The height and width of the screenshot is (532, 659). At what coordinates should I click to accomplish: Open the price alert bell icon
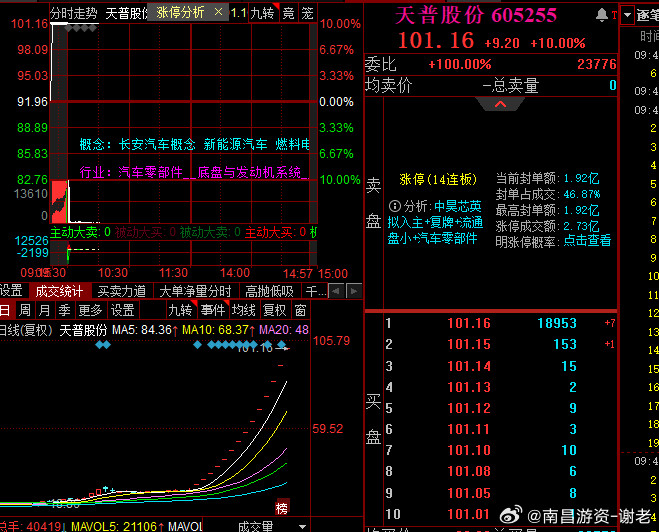601,15
